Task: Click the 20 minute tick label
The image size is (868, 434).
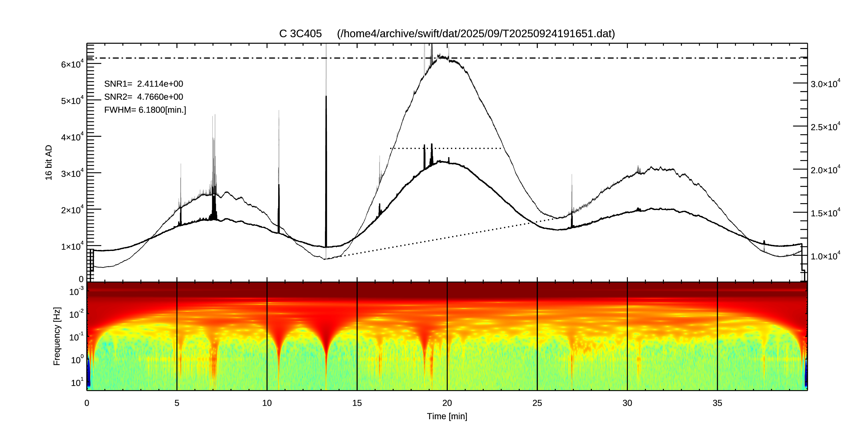Action: click(x=447, y=403)
